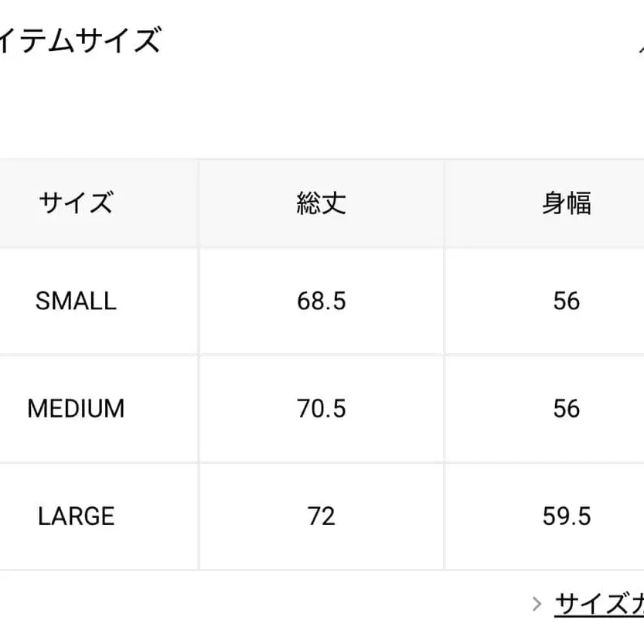The image size is (644, 644).
Task: Collapse the アイテムサイズ section chevron
Action: coord(640,45)
